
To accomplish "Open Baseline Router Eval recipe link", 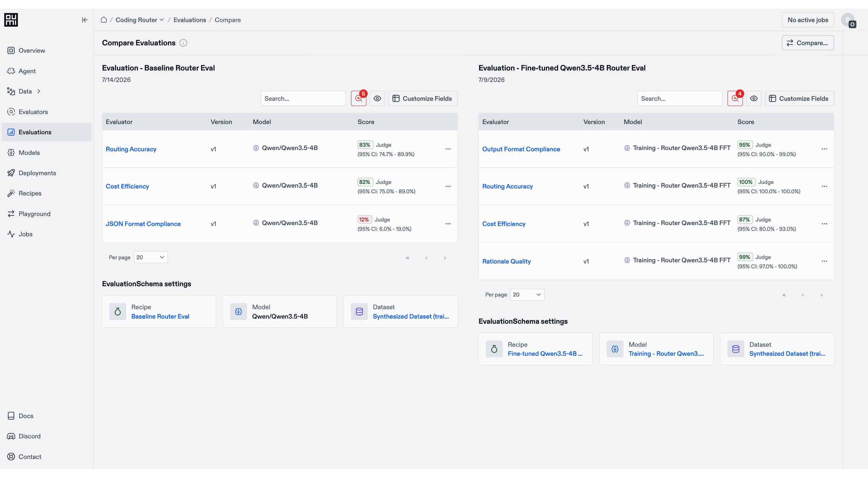I will click(160, 316).
